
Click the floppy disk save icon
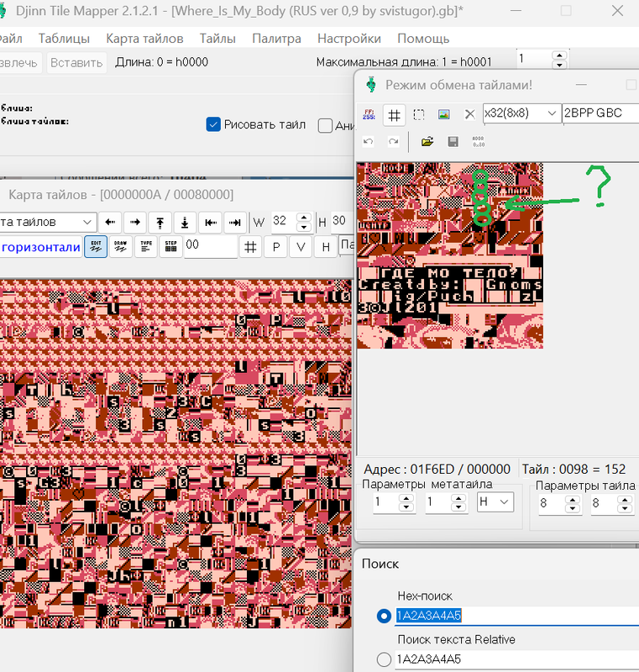[x=453, y=141]
